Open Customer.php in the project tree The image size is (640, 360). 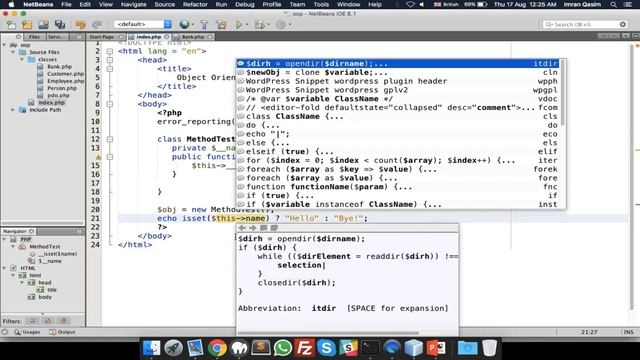click(65, 74)
